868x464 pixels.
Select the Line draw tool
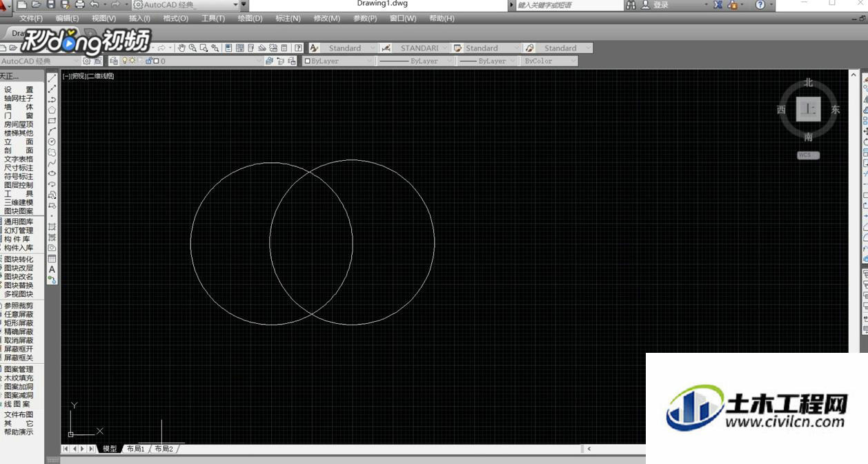(52, 79)
